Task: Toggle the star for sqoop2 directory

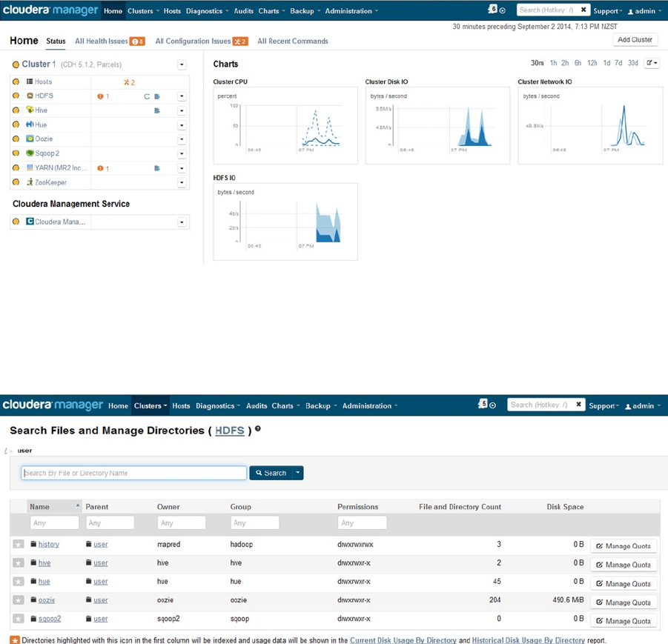Action: pyautogui.click(x=19, y=619)
